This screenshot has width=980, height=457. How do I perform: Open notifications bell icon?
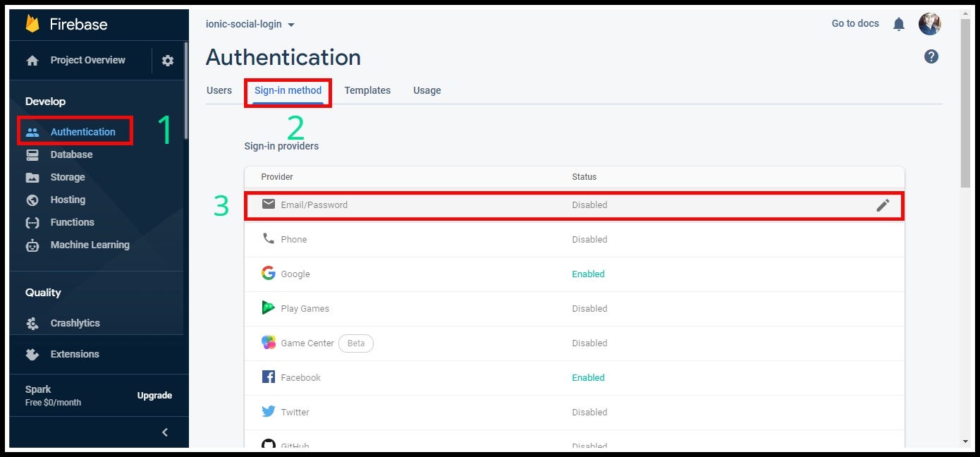[x=898, y=24]
